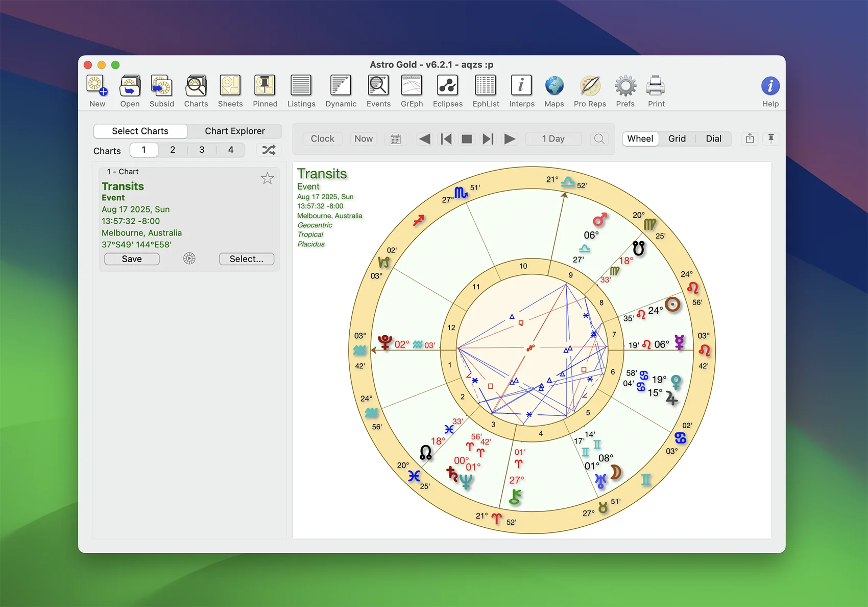868x607 pixels.
Task: Set Charts count to 2
Action: click(173, 150)
